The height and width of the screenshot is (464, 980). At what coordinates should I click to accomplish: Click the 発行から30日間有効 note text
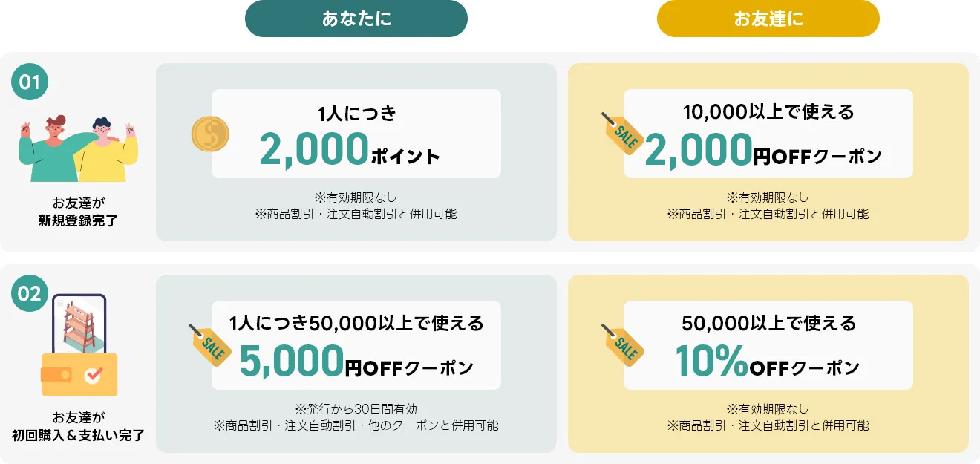[x=356, y=409]
